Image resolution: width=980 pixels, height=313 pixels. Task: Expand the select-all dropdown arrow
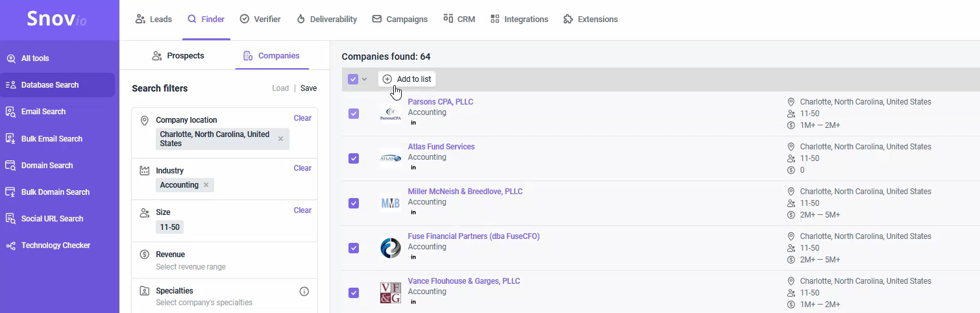[364, 79]
